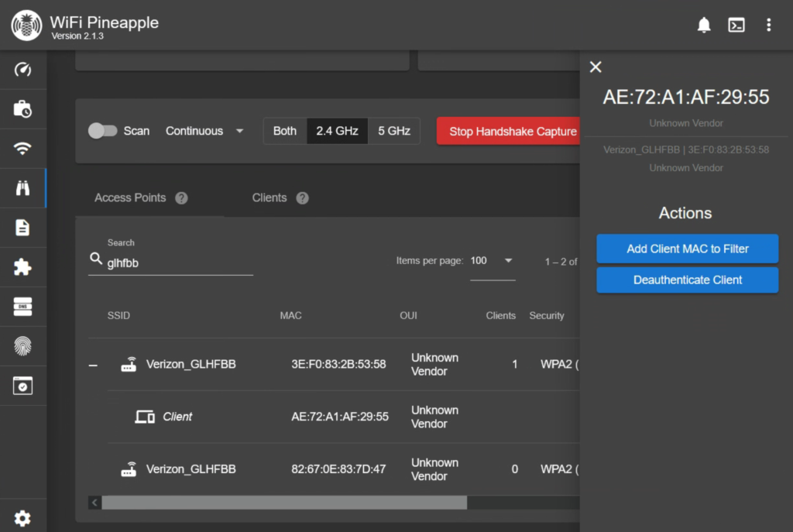Select the 2.4 GHz band option
This screenshot has height=532, width=793.
[x=338, y=131]
